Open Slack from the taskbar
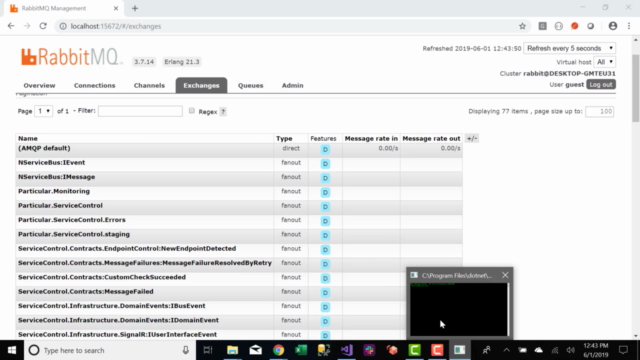 [369, 350]
